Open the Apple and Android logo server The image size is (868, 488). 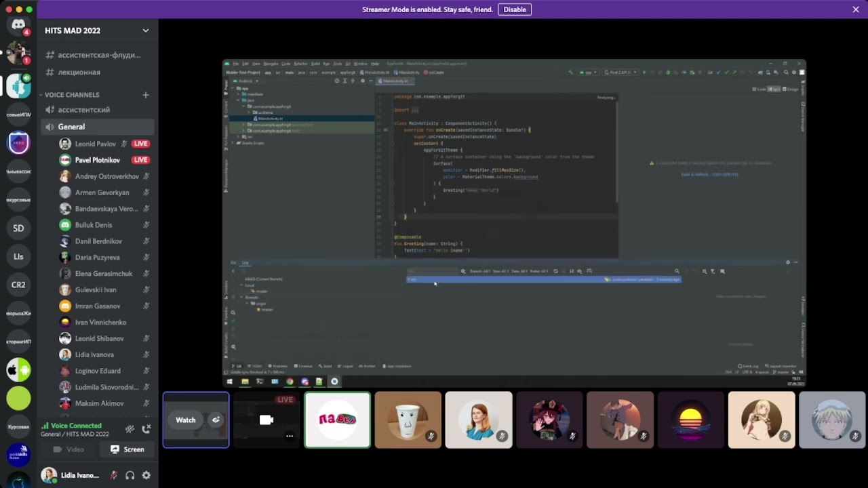pyautogui.click(x=18, y=370)
